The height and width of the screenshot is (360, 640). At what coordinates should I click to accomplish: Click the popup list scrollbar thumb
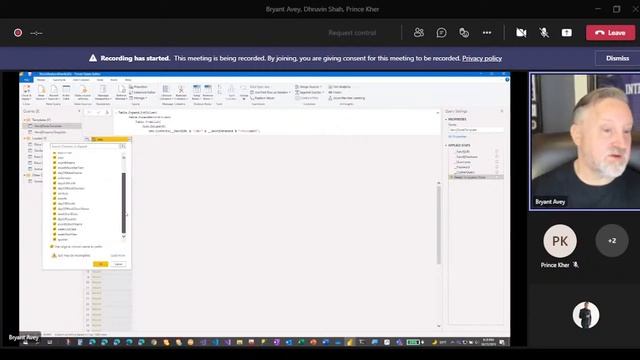(124, 202)
